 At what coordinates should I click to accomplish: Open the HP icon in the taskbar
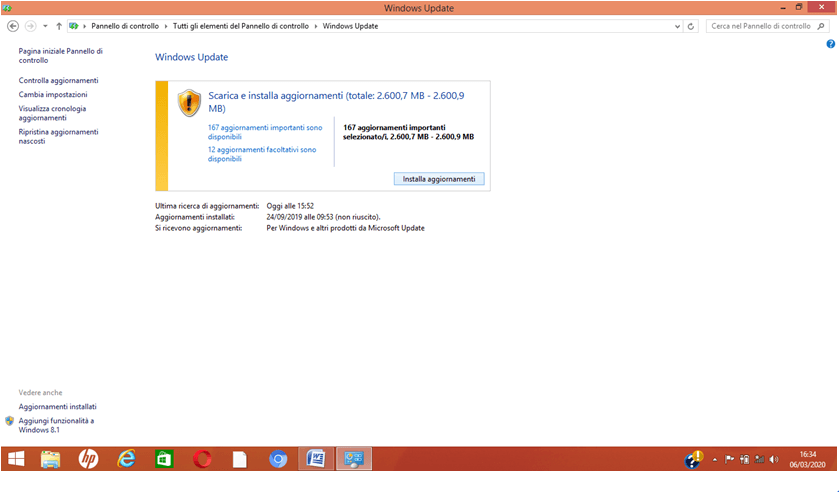[88, 459]
